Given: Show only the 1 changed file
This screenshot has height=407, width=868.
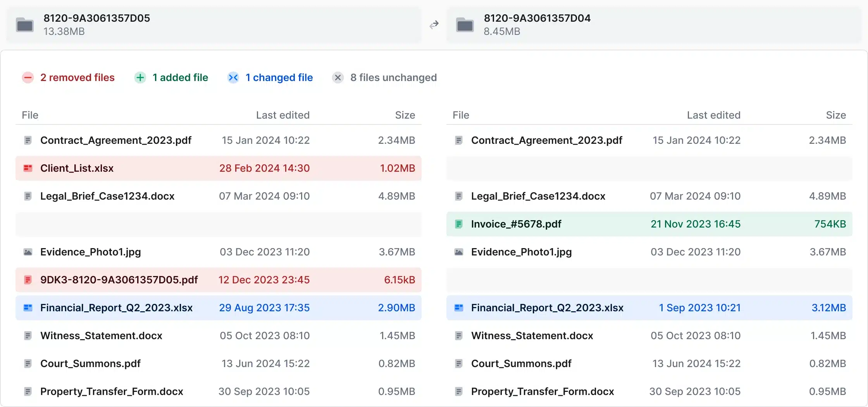Looking at the screenshot, I should (279, 78).
